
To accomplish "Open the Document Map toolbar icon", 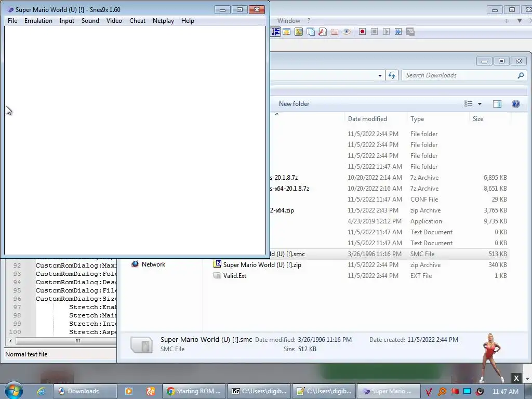I will tap(299, 32).
